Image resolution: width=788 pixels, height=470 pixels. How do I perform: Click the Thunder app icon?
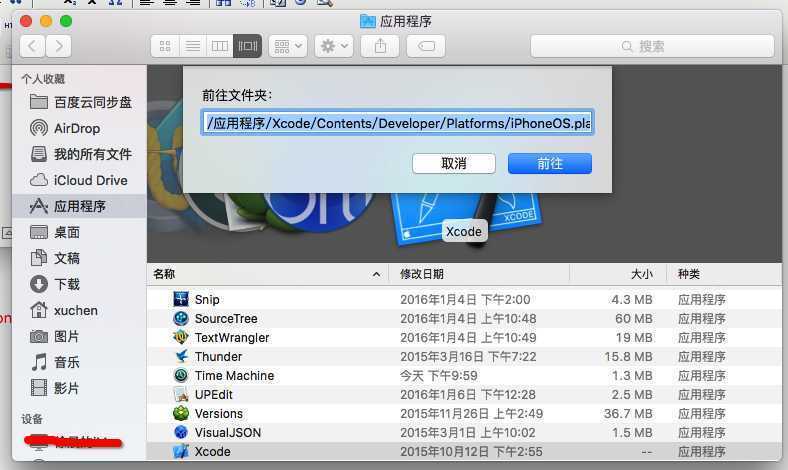180,356
